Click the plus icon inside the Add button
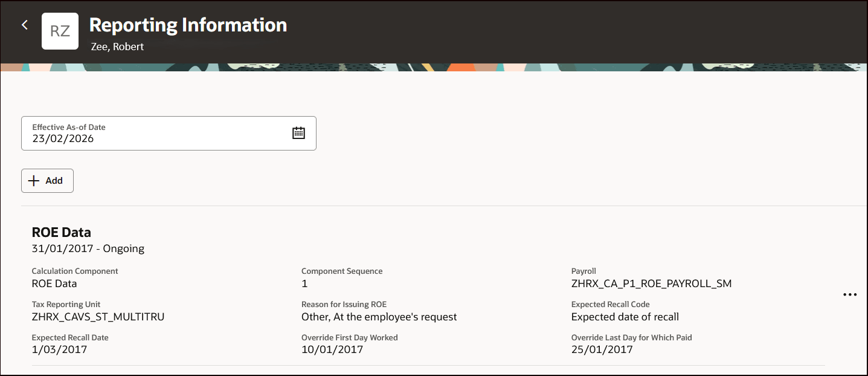Screen dimensions: 868x376 point(35,180)
